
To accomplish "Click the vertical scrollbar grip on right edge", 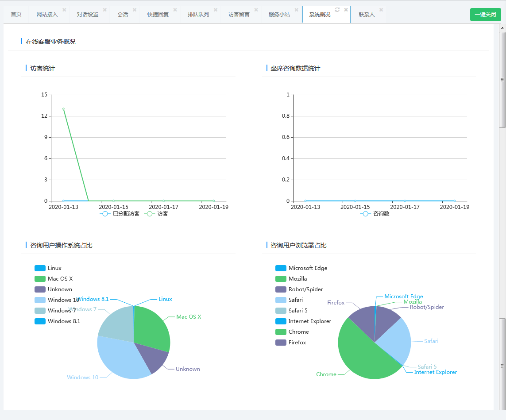I will [502, 80].
